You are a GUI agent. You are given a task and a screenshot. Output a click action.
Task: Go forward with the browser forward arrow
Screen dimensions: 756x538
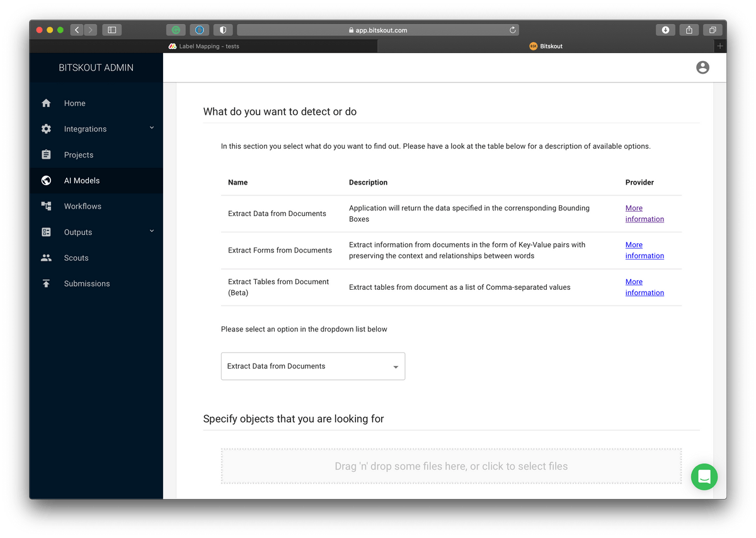tap(91, 30)
